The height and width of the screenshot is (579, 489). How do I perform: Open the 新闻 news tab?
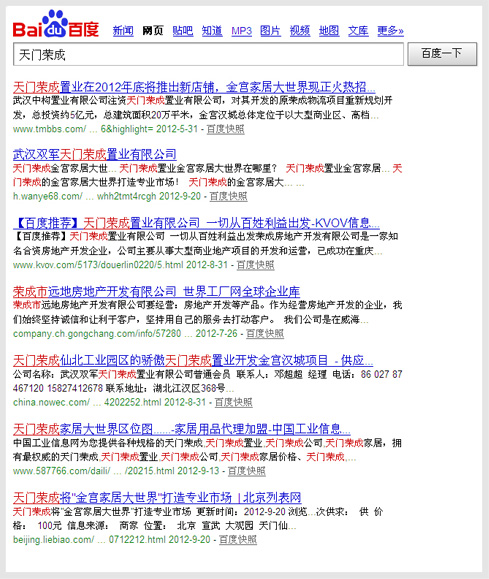click(123, 31)
